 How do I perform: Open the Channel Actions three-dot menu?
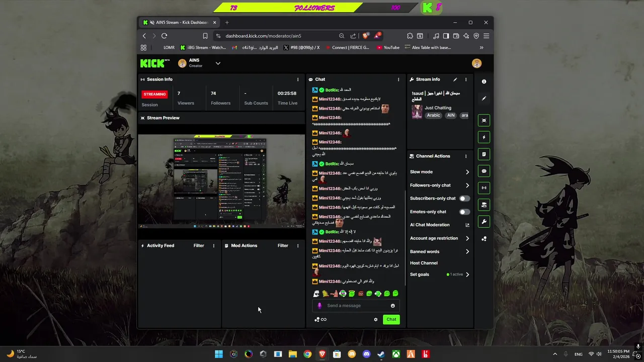pos(466,156)
